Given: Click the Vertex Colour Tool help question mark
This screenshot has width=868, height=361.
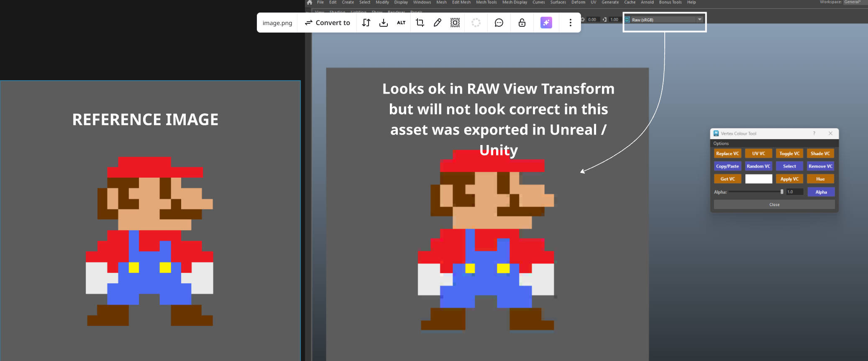Looking at the screenshot, I should (x=814, y=133).
